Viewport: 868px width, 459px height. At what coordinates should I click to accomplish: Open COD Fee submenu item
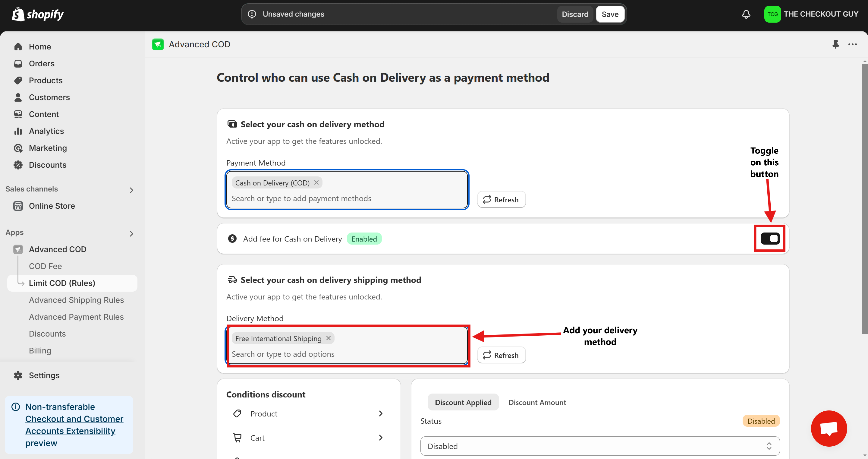point(46,266)
